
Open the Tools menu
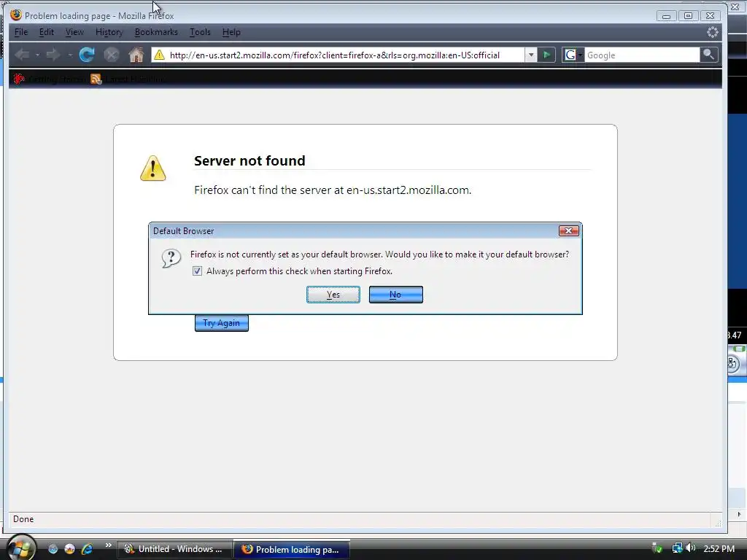click(200, 32)
